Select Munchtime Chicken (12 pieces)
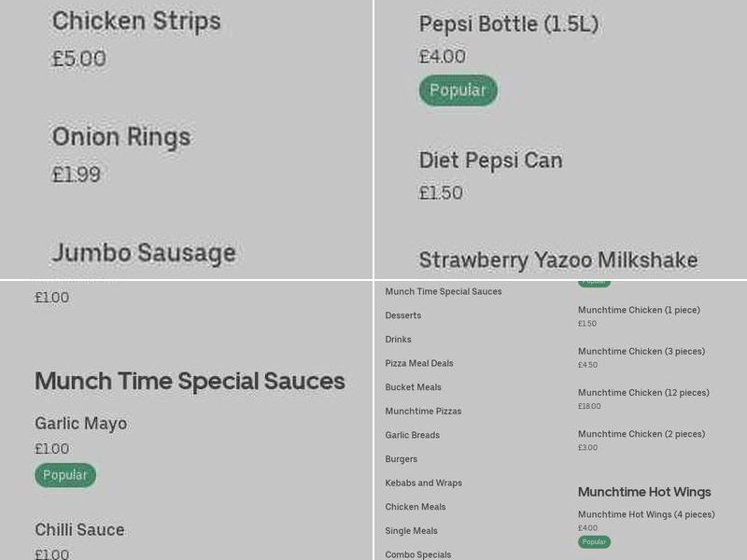The height and width of the screenshot is (560, 747). [644, 393]
